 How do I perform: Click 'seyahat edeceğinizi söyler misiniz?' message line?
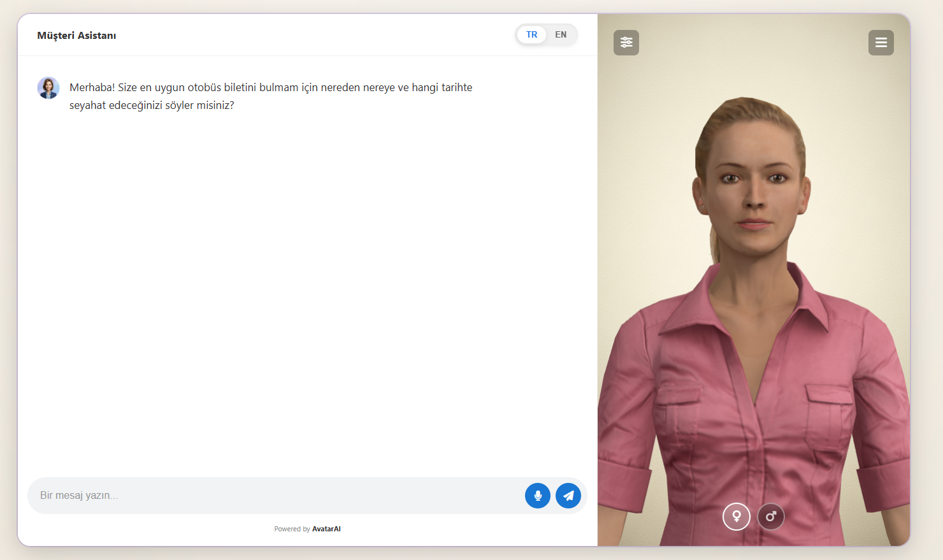click(x=152, y=105)
